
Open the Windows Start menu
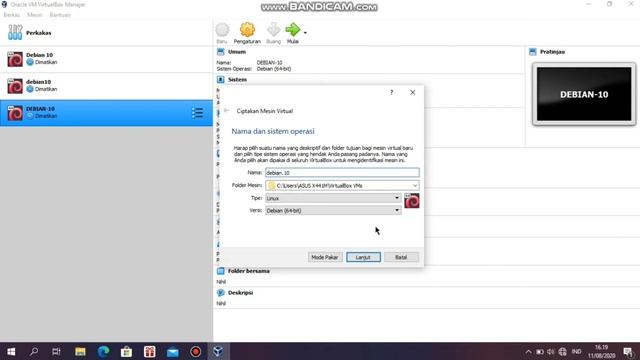point(11,351)
